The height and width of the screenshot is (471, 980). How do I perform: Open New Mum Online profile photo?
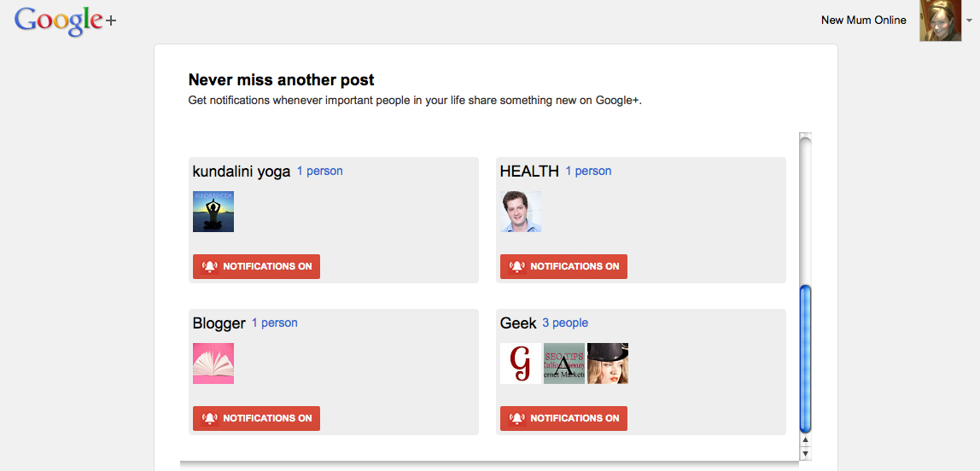pyautogui.click(x=940, y=20)
